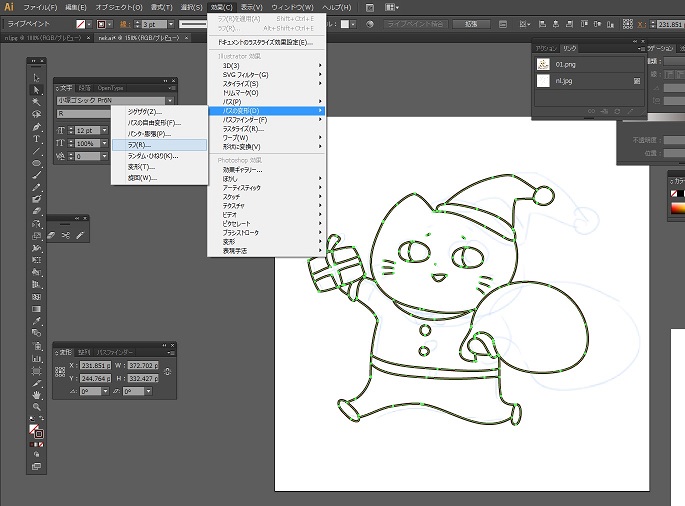Open the font size 12 pt dropdown
Viewport: 685px width, 506px height.
[x=104, y=130]
